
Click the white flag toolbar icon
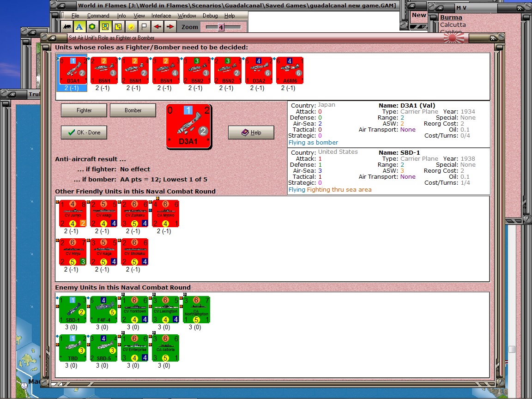pyautogui.click(x=144, y=26)
